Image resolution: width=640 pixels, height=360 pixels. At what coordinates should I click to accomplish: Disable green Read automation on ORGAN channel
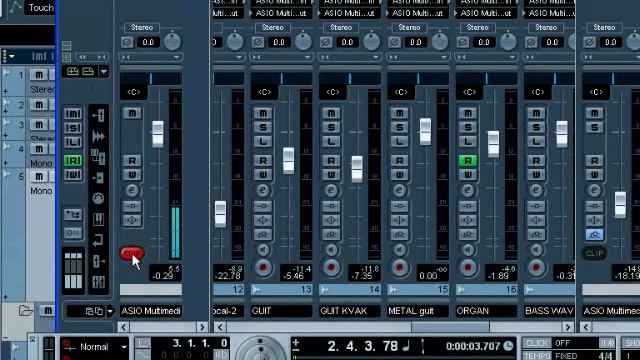click(468, 161)
